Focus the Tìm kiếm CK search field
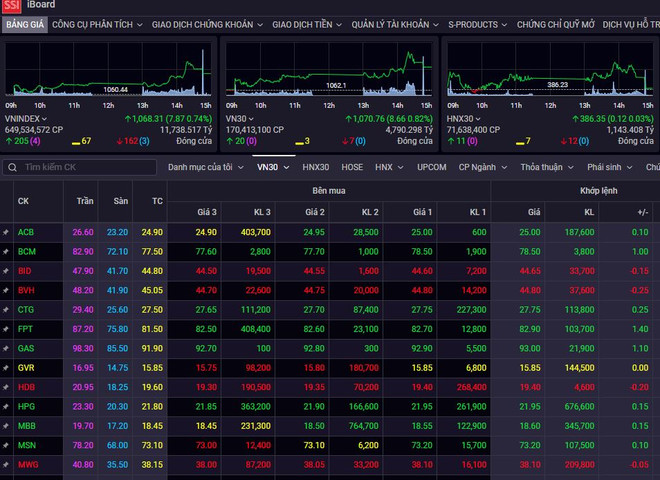Image resolution: width=660 pixels, height=480 pixels. [x=80, y=167]
